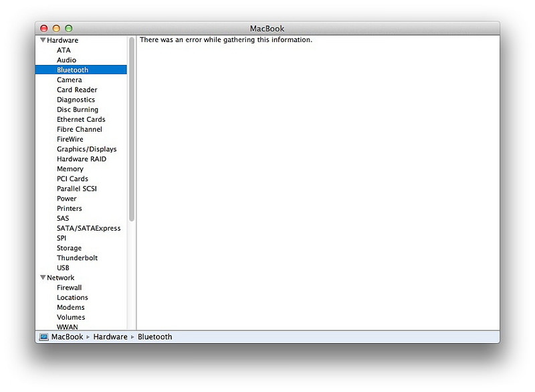Open the Parallel SCSI entry
The image size is (535, 392).
[77, 189]
